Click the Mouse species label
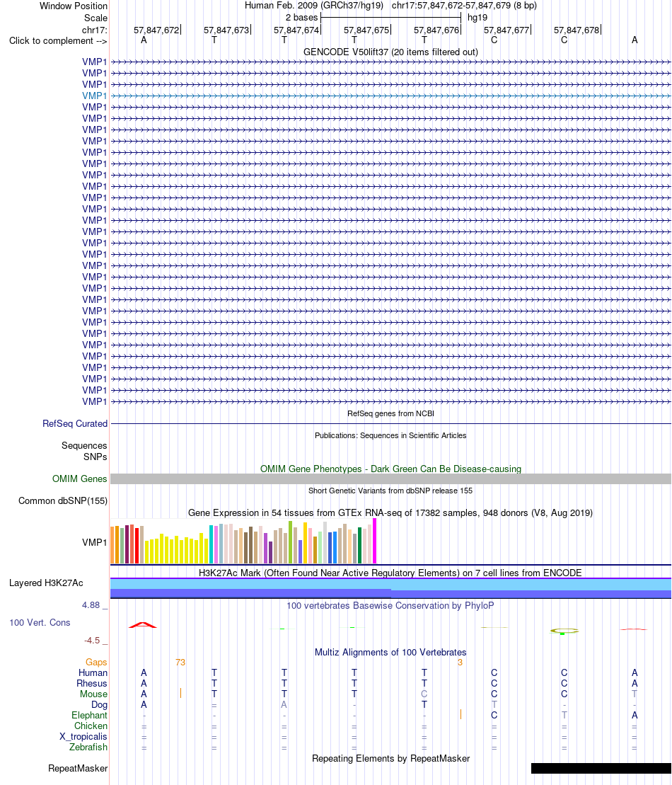Screen dimensions: 672x785 coord(93,694)
